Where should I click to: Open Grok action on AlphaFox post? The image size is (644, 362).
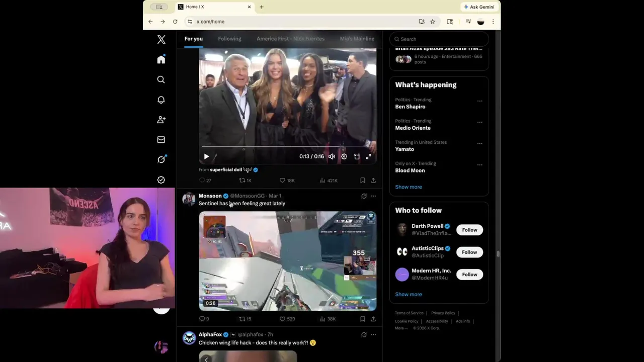(364, 334)
